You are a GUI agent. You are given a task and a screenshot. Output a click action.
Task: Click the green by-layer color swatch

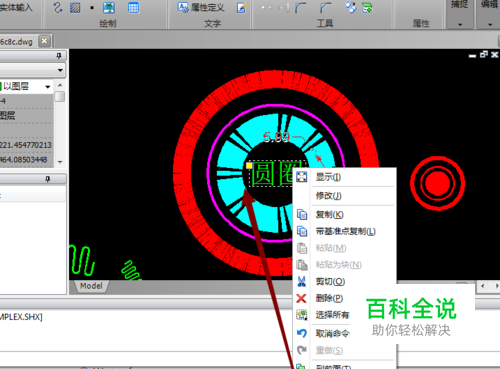1,87
